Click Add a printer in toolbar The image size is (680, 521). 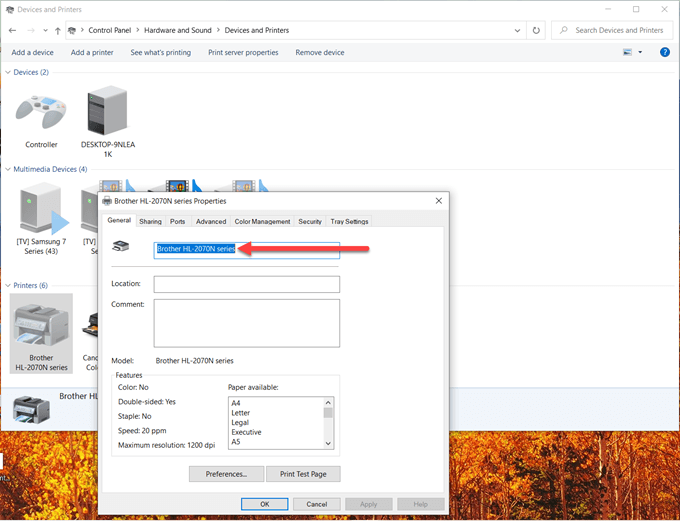tap(92, 52)
